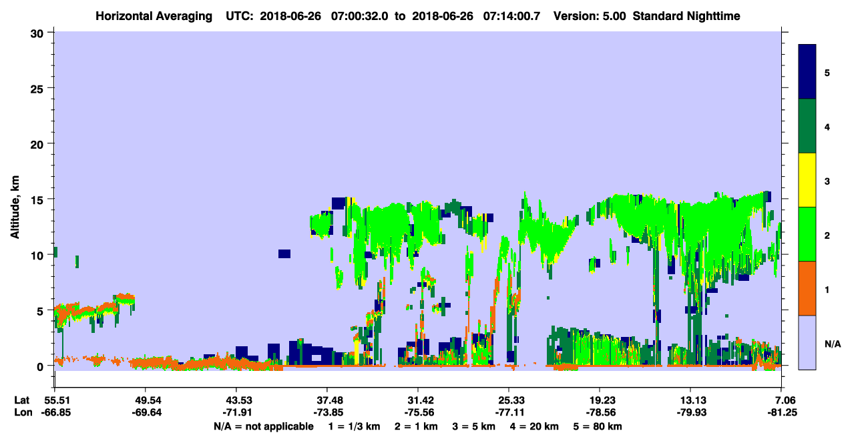Click the bright green level 2 colorbar swatch

pos(807,234)
